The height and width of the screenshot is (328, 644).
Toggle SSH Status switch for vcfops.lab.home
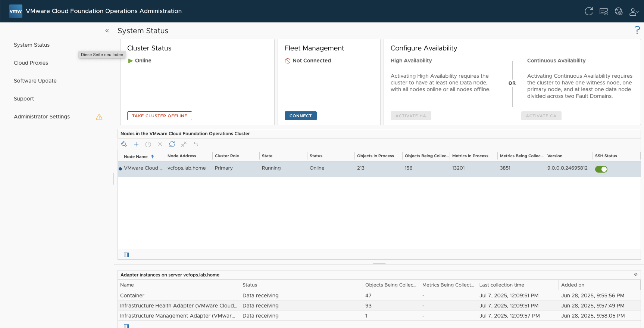coord(601,169)
